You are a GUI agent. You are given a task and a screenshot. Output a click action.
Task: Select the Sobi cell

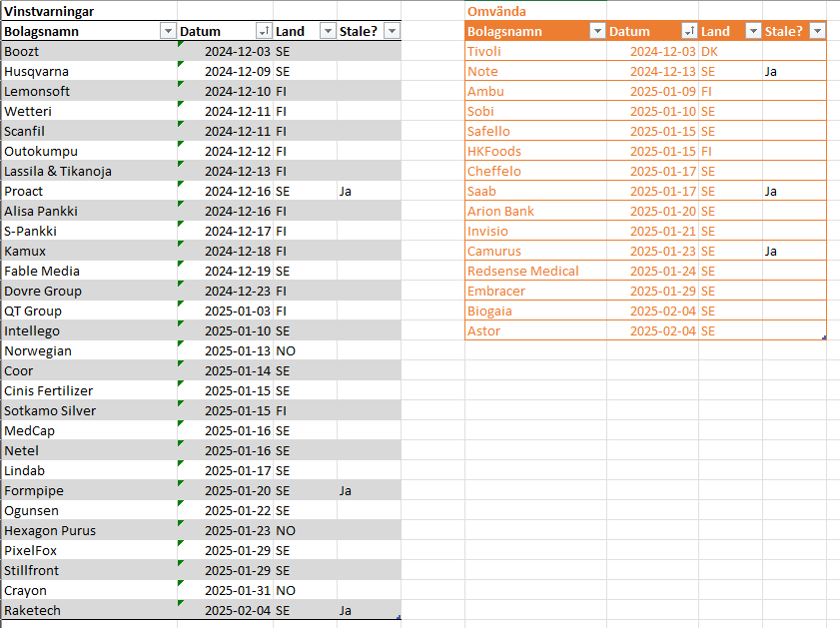coord(535,112)
